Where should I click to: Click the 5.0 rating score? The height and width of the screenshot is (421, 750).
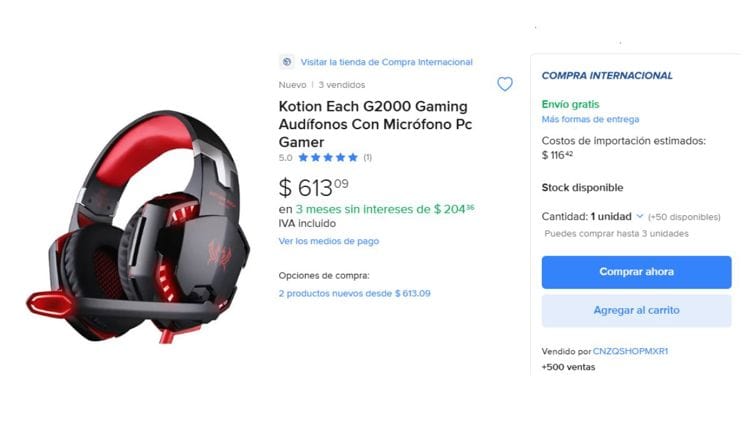point(285,158)
